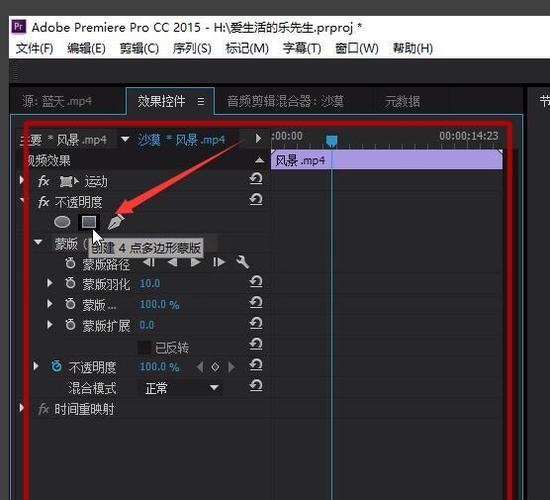Viewport: 550px width, 500px height.
Task: Toggle the fx button for 时间重映射
Action: [x=43, y=409]
